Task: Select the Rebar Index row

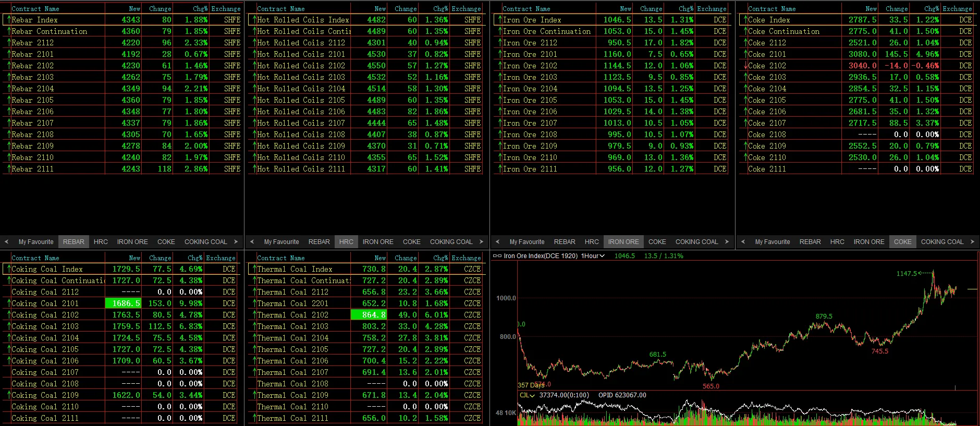Action: point(123,20)
